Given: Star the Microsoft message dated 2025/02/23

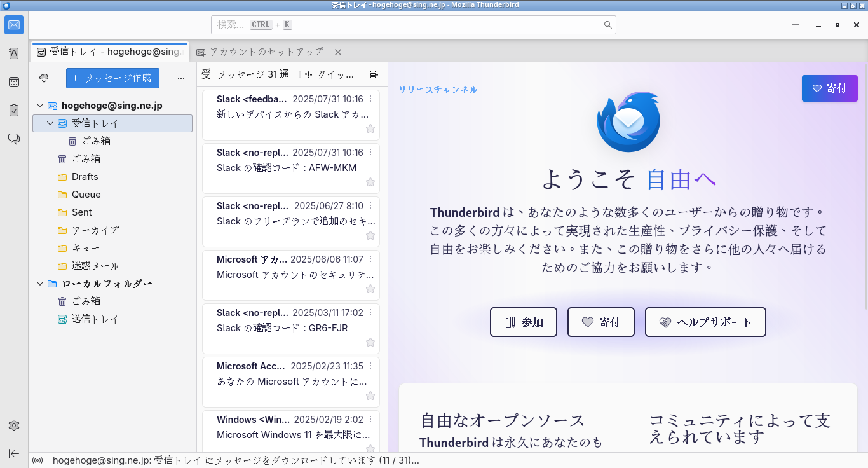Looking at the screenshot, I should (370, 396).
